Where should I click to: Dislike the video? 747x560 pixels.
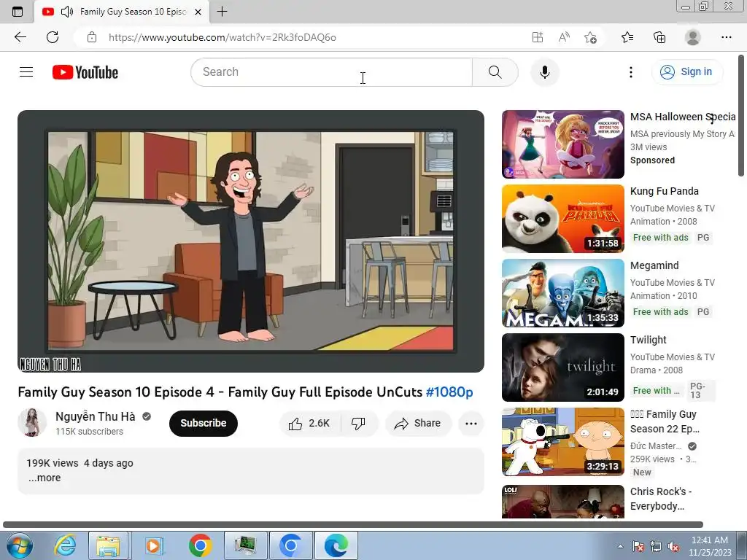358,423
